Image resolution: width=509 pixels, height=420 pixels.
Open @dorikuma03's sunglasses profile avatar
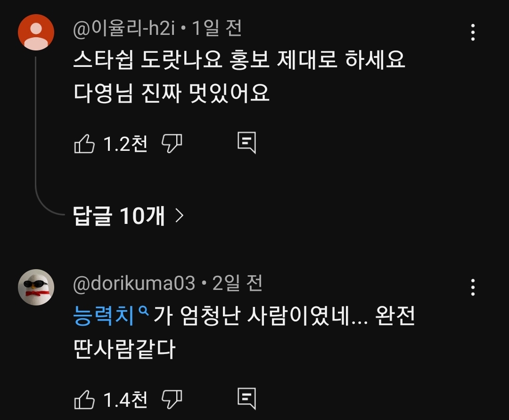point(36,287)
